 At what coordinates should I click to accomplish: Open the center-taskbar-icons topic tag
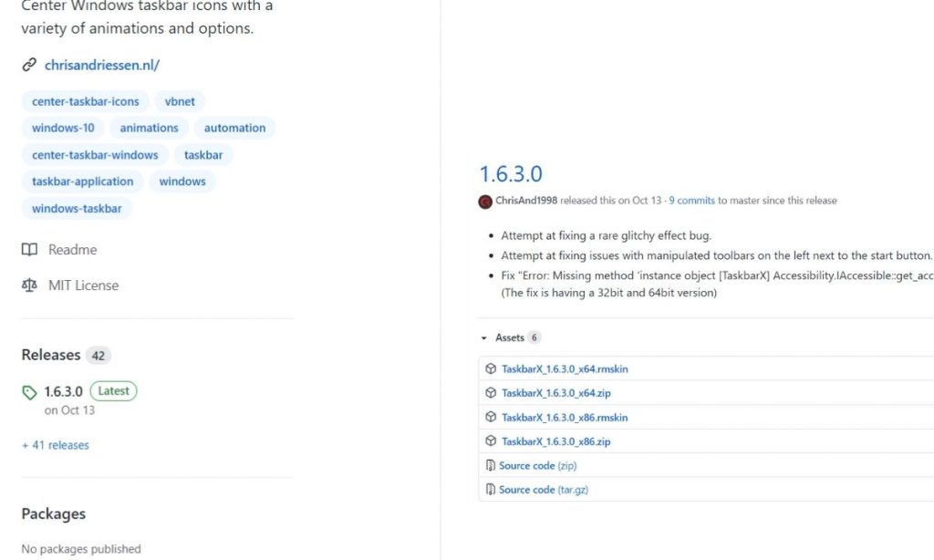86,101
